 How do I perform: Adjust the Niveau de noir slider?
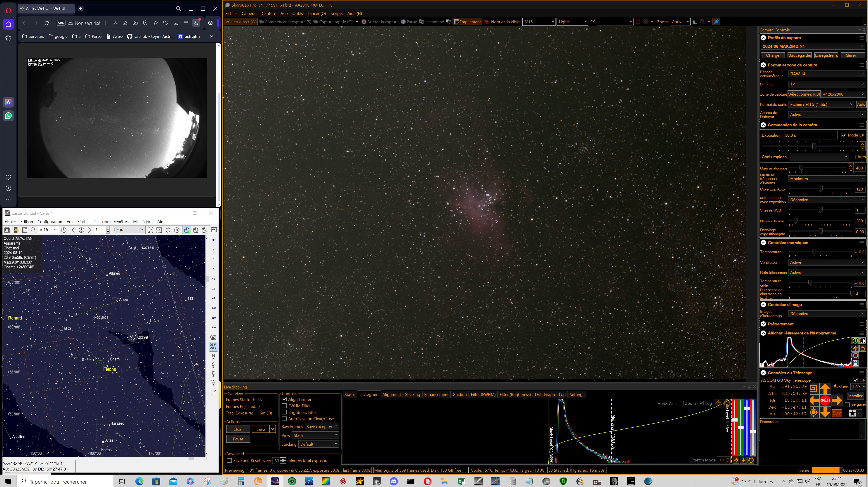(796, 221)
